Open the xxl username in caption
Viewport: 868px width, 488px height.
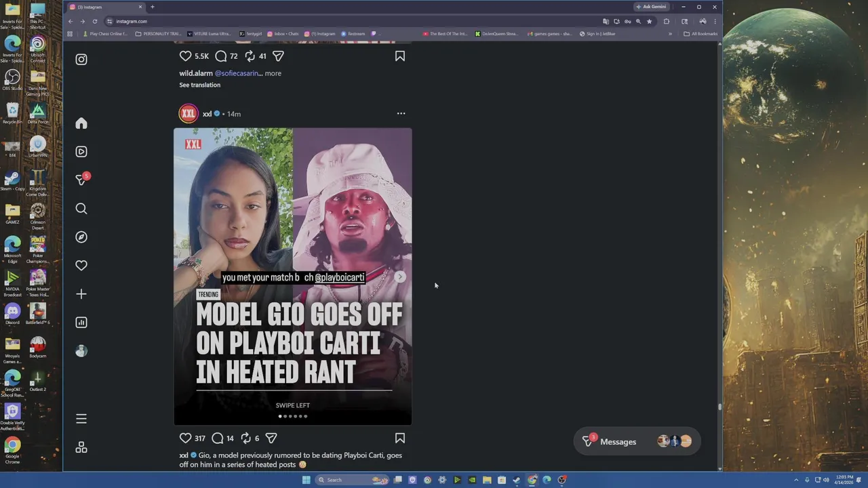[183, 455]
